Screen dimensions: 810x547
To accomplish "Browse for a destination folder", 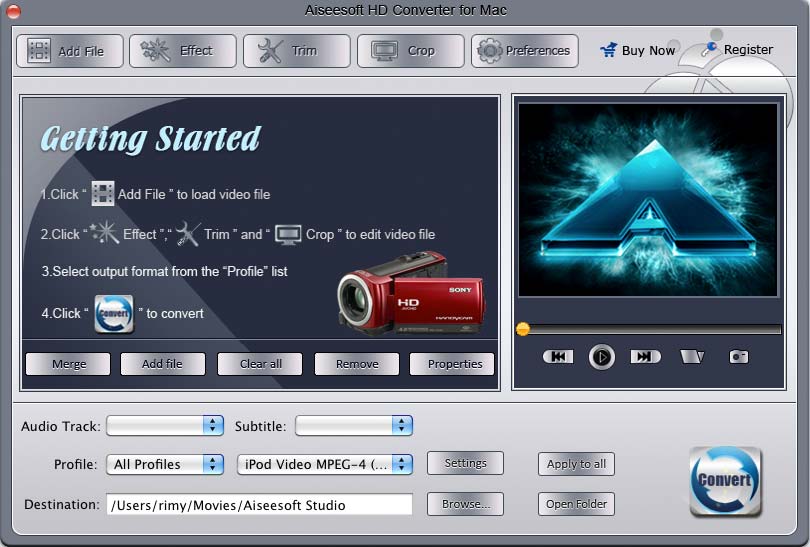I will (465, 504).
